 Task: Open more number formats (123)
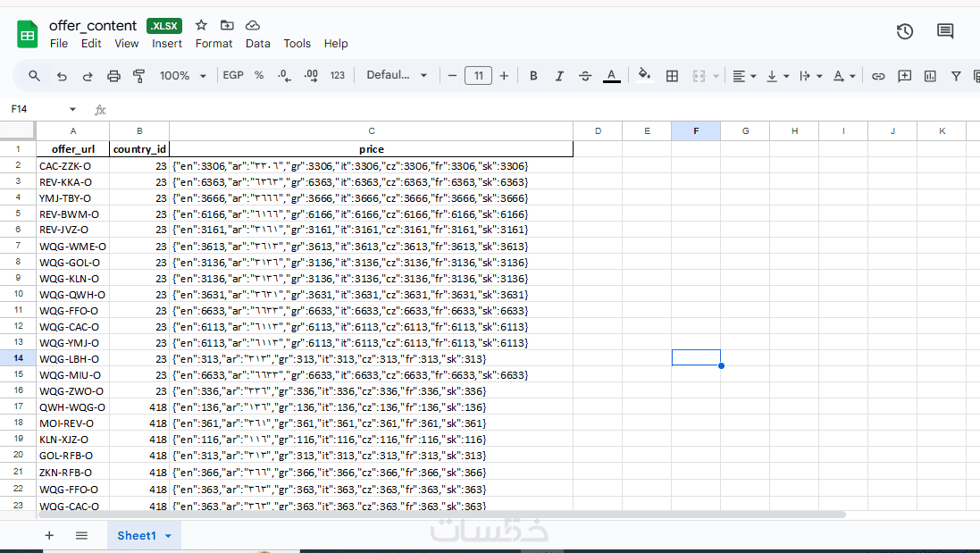click(338, 76)
